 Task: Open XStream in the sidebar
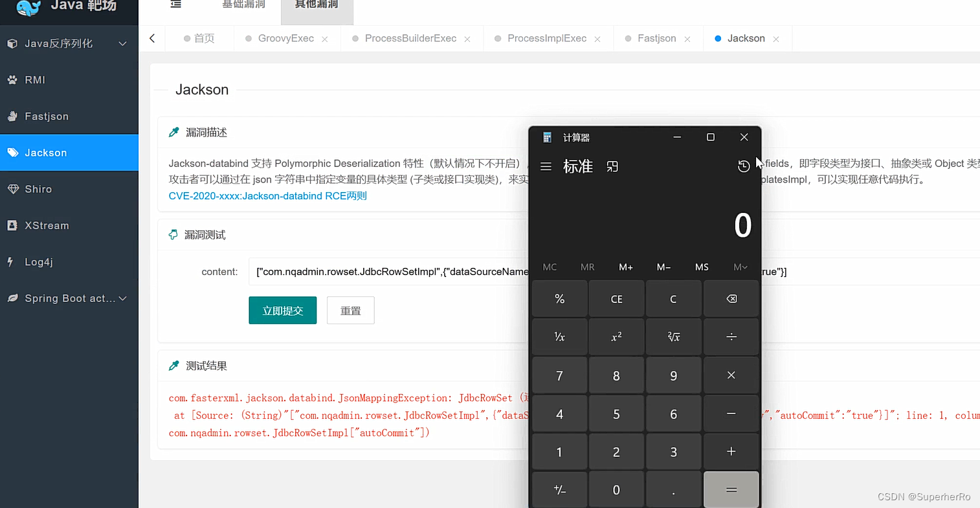point(69,225)
